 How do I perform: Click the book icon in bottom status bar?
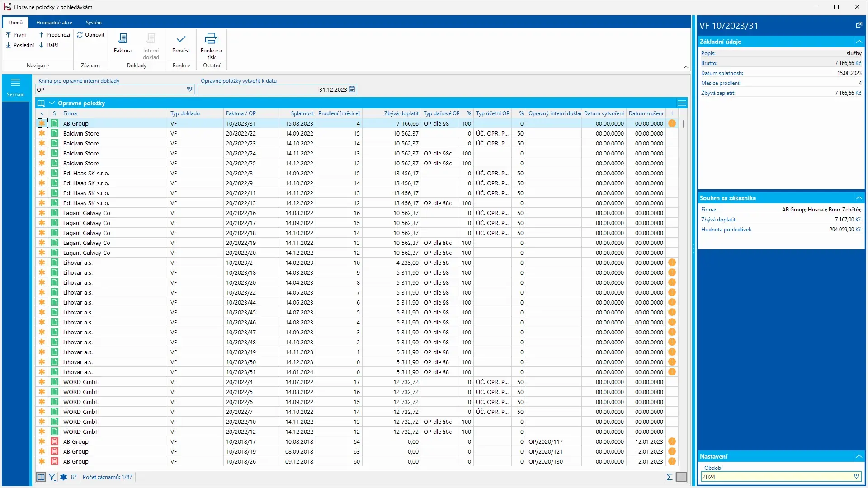(x=41, y=477)
